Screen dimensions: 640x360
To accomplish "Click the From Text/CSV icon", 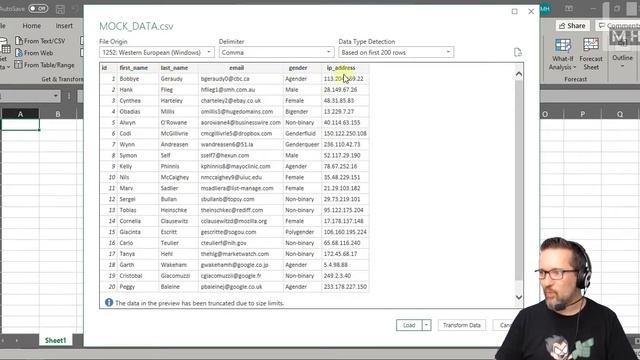I will coord(19,41).
